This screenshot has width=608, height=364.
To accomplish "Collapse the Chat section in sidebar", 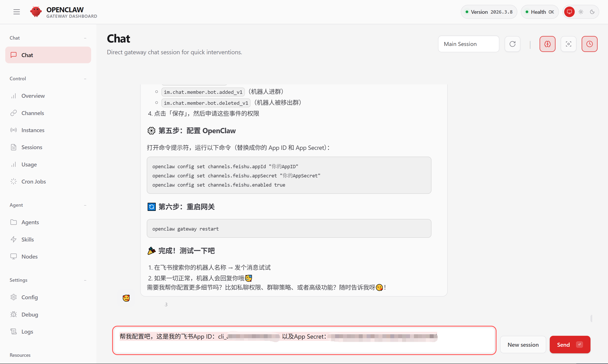I will (x=85, y=38).
